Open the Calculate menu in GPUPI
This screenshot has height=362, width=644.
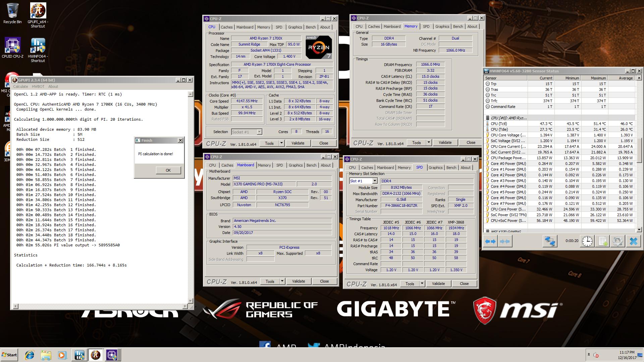(x=20, y=86)
